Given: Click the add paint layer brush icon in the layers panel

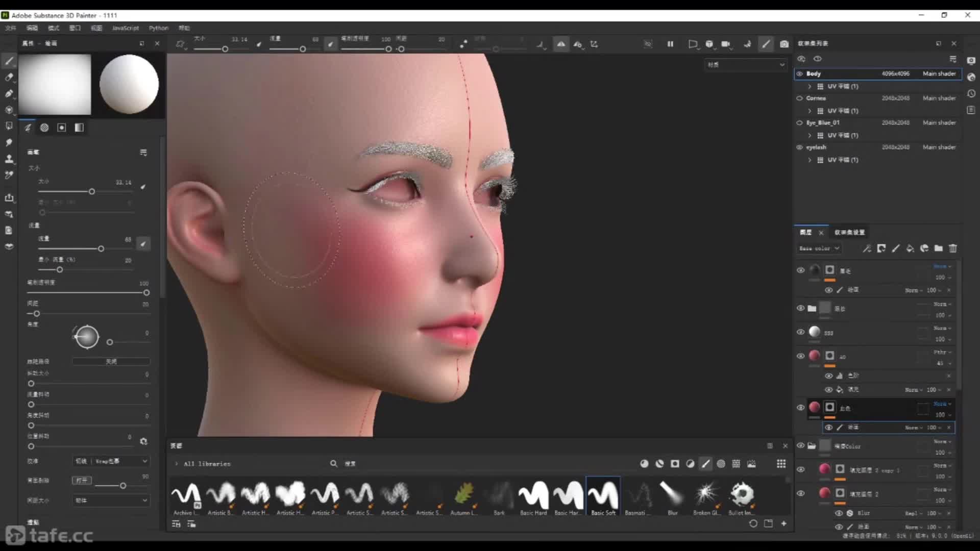Looking at the screenshot, I should 896,248.
